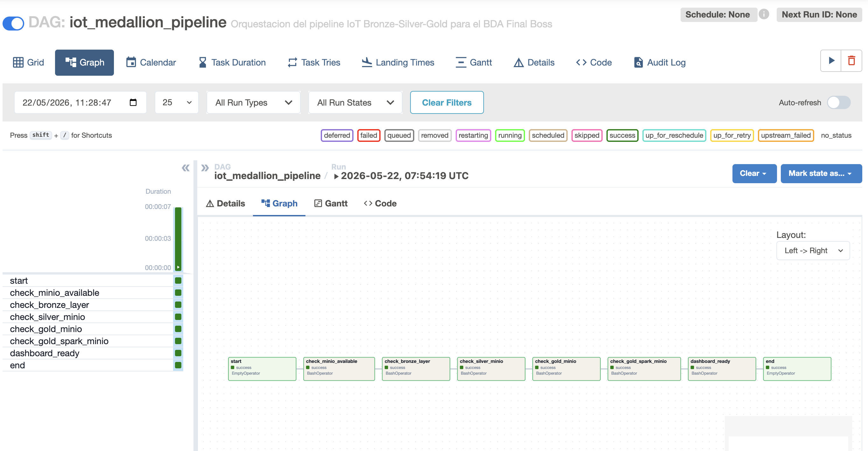Toggle the DAG pause/unpause switch
Viewport: 868px width, 451px height.
[13, 23]
